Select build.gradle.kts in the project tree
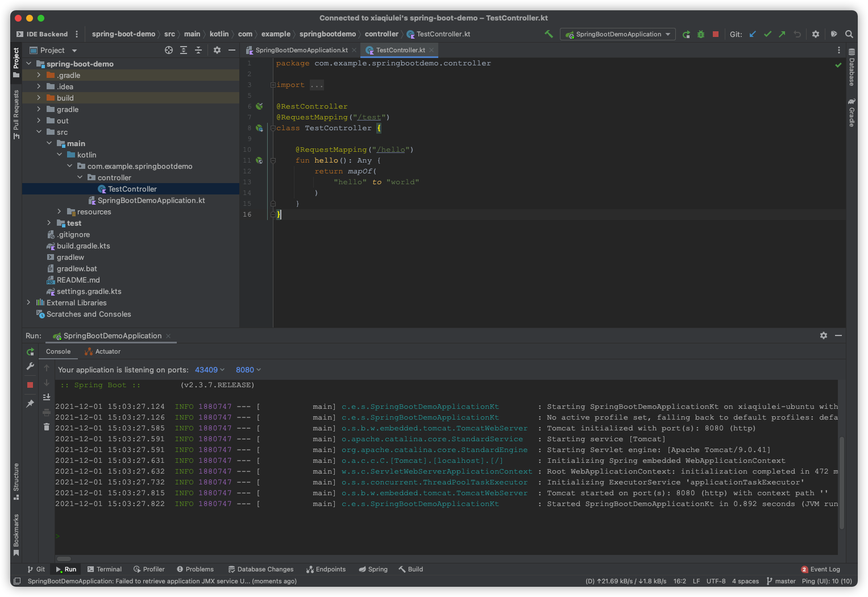Image resolution: width=868 pixels, height=597 pixels. coord(83,246)
